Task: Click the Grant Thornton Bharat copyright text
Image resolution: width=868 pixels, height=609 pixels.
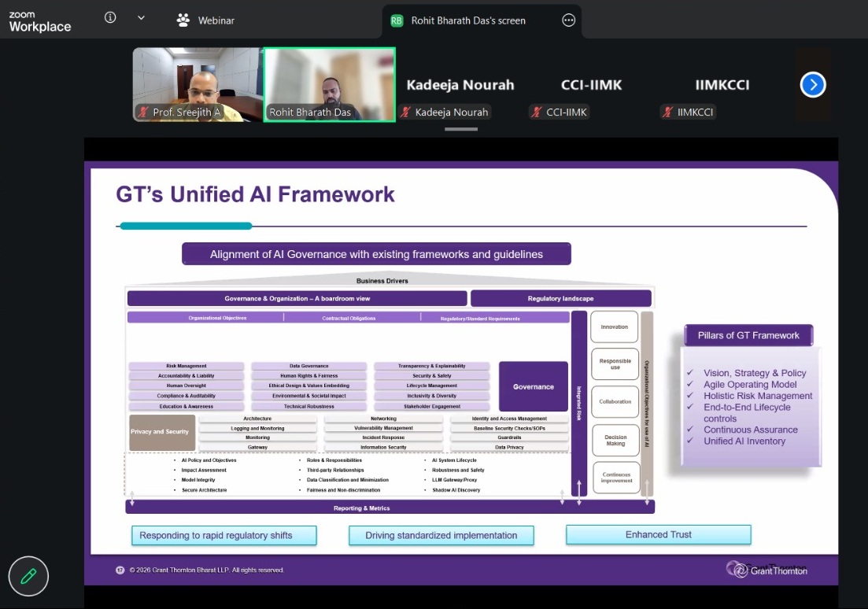Action: [x=206, y=570]
